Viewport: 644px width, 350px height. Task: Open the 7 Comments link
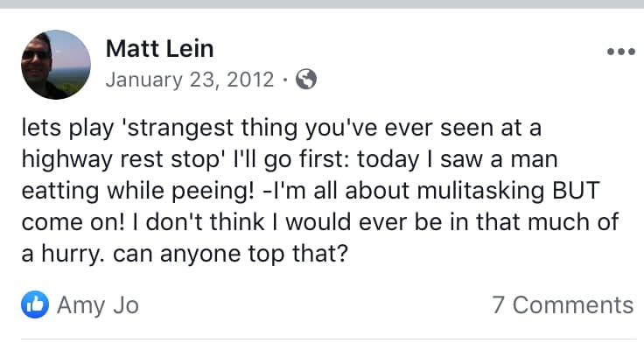coord(563,304)
